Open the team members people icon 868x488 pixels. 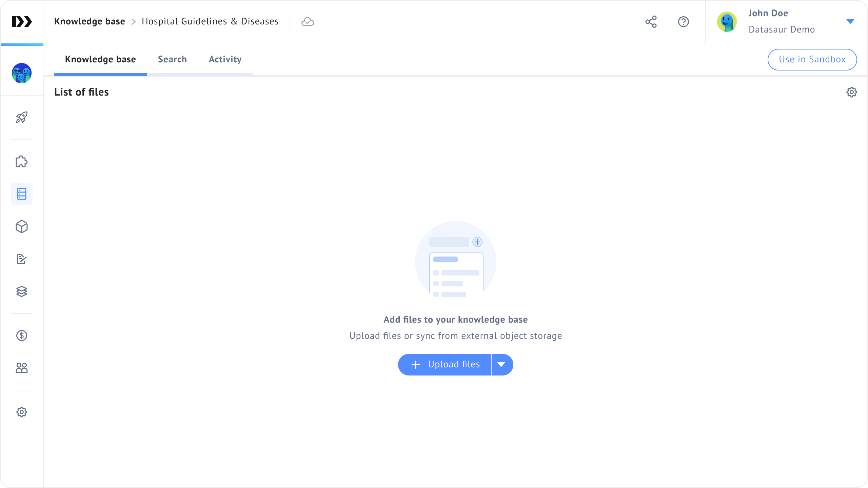pyautogui.click(x=22, y=368)
